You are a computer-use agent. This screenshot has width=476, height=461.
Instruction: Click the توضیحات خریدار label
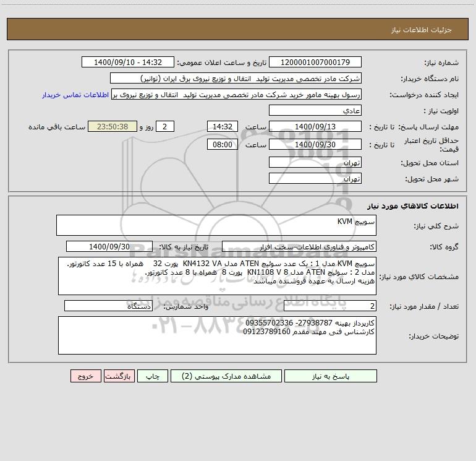click(x=433, y=336)
